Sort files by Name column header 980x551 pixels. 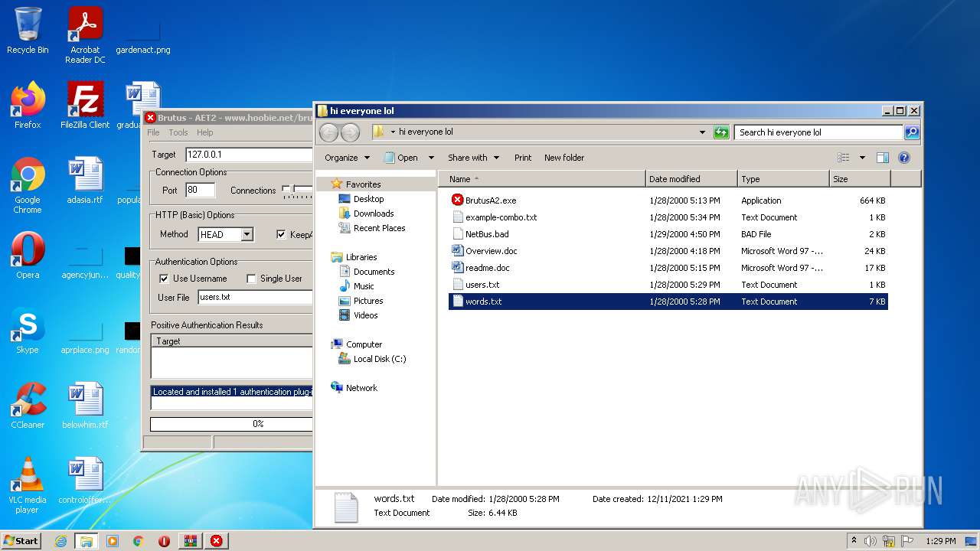[542, 179]
